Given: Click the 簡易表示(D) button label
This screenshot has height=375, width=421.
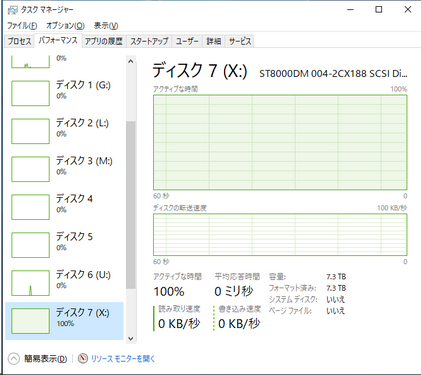Looking at the screenshot, I should pyautogui.click(x=45, y=359).
